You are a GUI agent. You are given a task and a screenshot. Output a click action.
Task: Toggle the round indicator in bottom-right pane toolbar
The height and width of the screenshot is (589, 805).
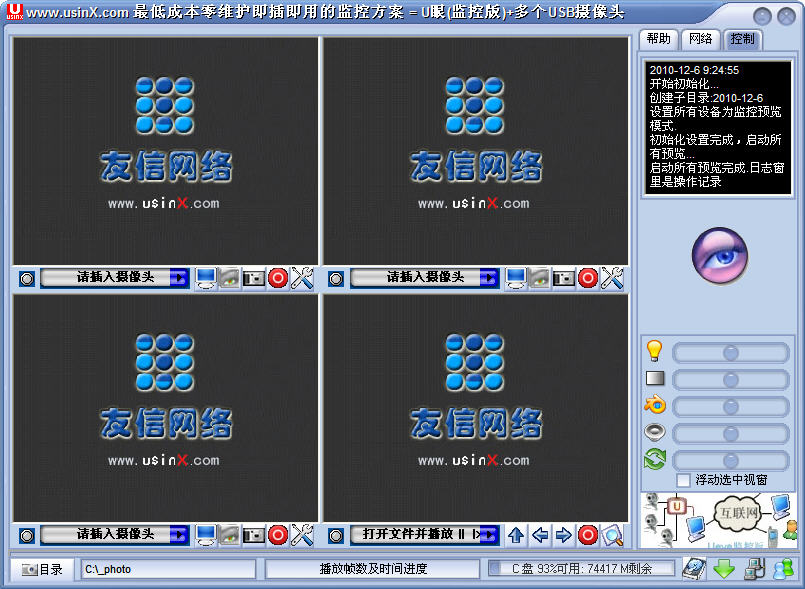pos(337,535)
